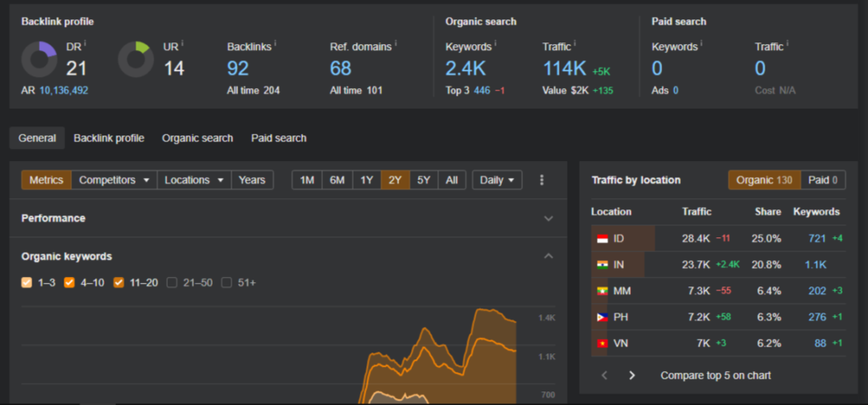Viewport: 868px width, 405px height.
Task: Click the India flag icon
Action: pos(602,265)
